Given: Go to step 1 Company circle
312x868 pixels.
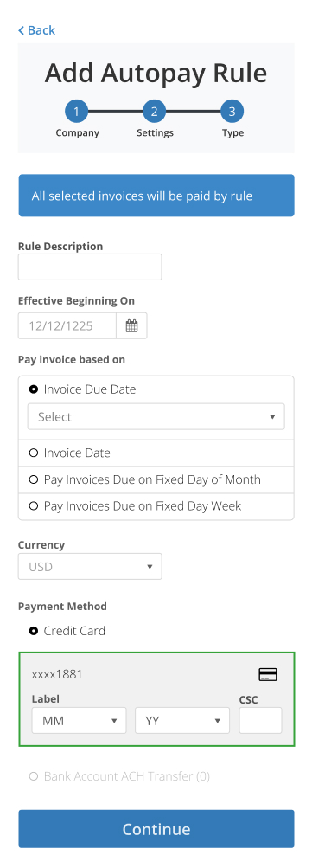Looking at the screenshot, I should (76, 112).
